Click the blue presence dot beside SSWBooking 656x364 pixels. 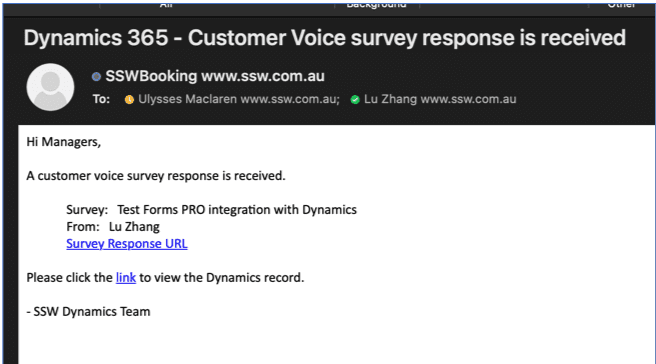96,77
